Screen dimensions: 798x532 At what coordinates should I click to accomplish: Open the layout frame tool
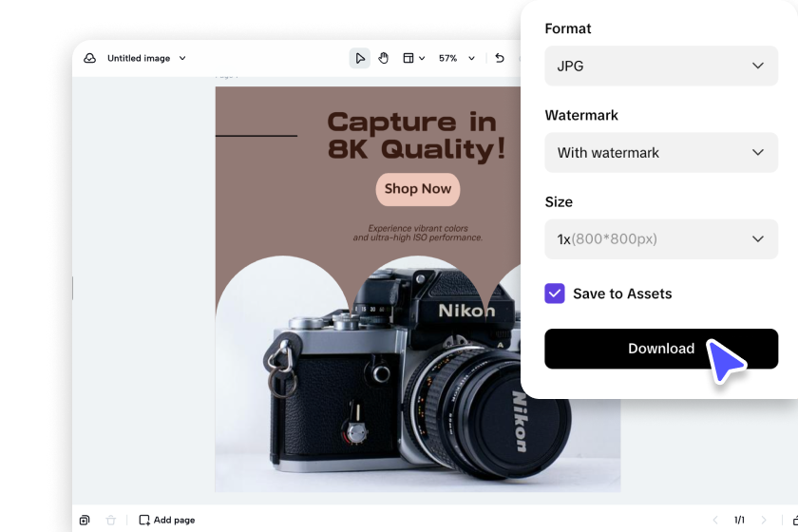coord(408,58)
